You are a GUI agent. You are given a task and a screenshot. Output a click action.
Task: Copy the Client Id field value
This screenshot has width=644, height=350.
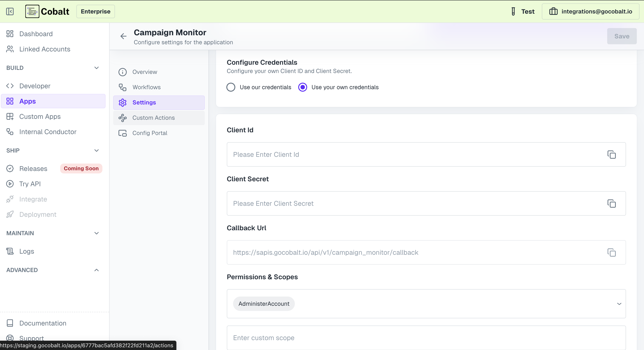pos(611,154)
